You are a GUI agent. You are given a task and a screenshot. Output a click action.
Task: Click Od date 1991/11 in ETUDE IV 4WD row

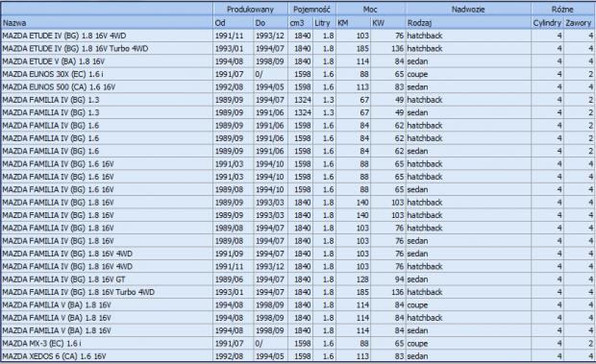229,36
